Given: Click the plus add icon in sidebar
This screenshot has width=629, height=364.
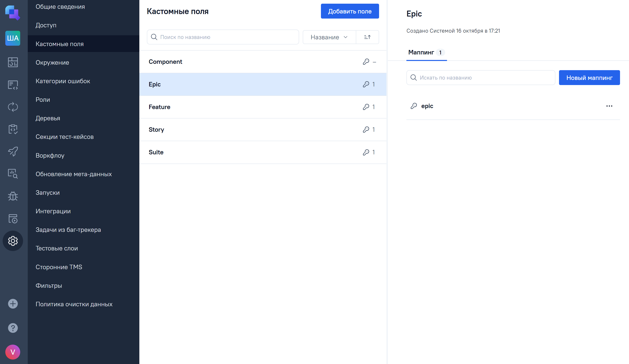Looking at the screenshot, I should tap(13, 304).
